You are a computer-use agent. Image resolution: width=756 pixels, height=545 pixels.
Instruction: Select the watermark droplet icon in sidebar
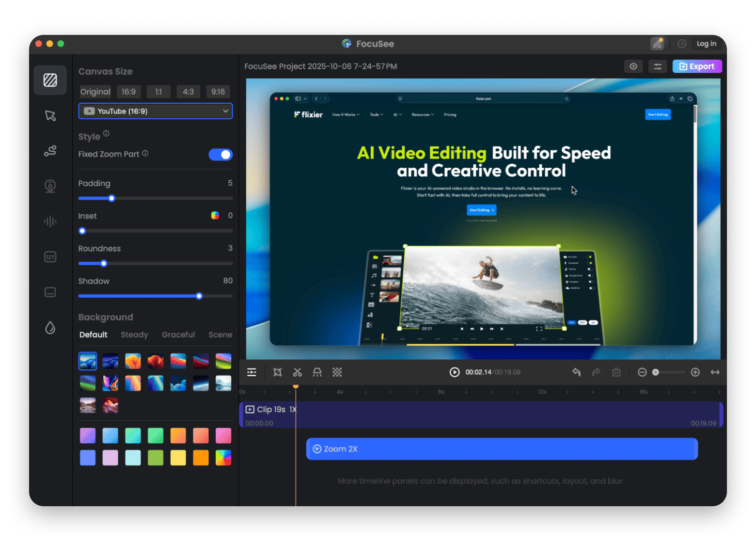[50, 328]
